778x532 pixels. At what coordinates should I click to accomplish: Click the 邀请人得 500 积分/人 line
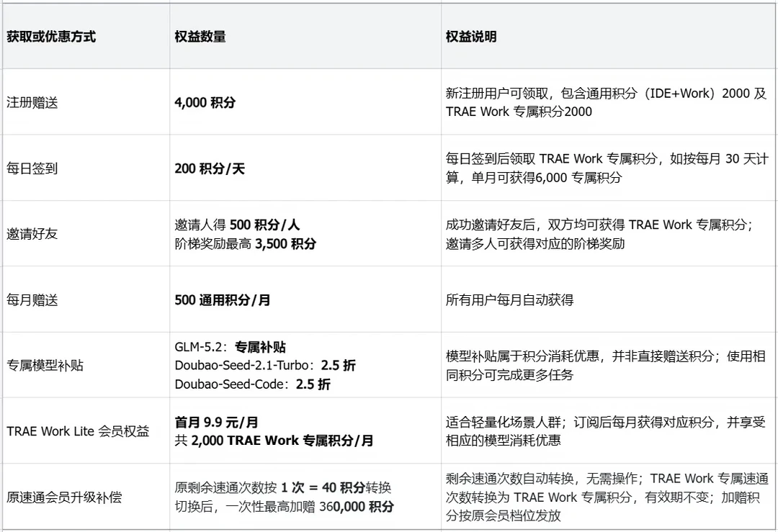coord(237,225)
